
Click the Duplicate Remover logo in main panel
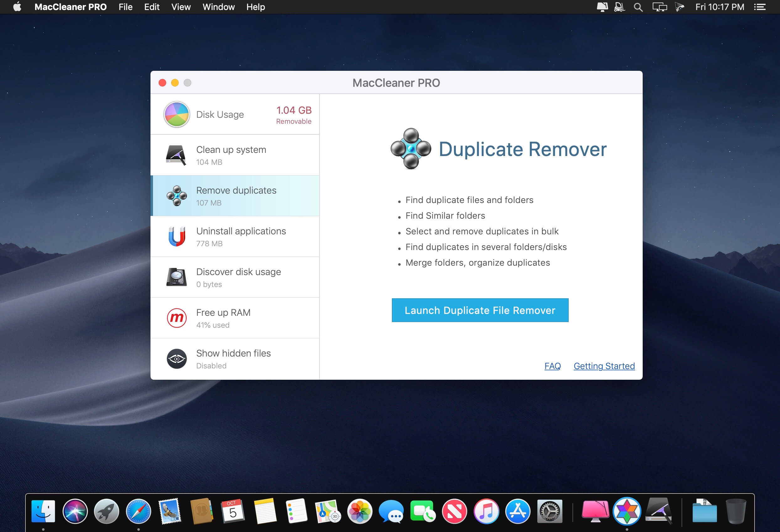410,149
